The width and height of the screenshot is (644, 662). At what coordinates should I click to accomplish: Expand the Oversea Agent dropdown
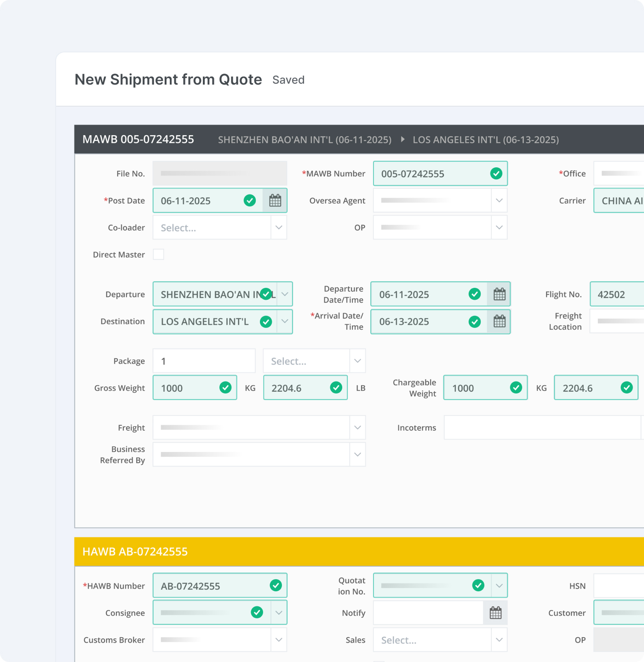pos(499,200)
